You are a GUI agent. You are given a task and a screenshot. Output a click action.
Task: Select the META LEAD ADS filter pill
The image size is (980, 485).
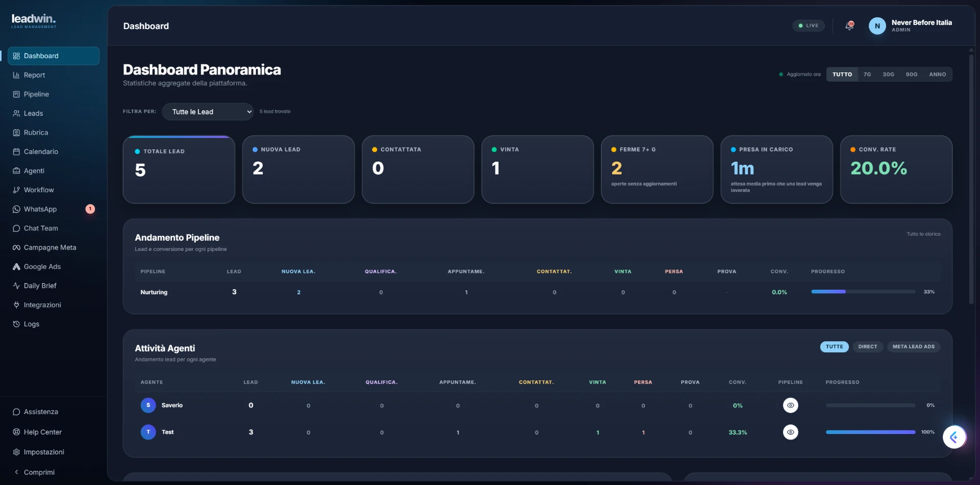click(x=914, y=347)
